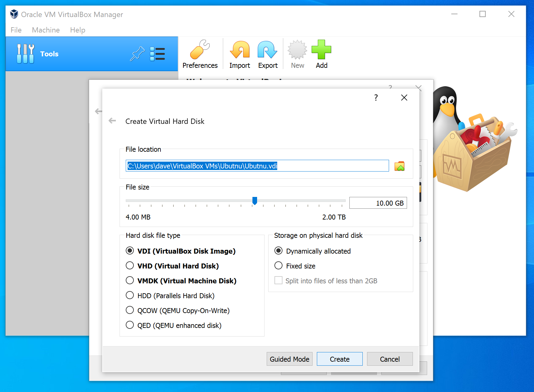The height and width of the screenshot is (392, 534).
Task: Click the 2.00 TB maximum size label
Action: (334, 217)
